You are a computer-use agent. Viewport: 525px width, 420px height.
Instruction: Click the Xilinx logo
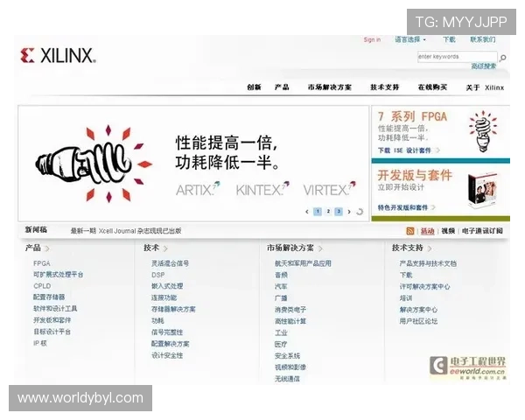(59, 55)
